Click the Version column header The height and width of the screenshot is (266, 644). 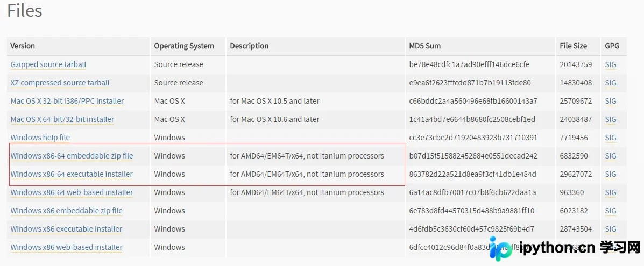coord(23,46)
